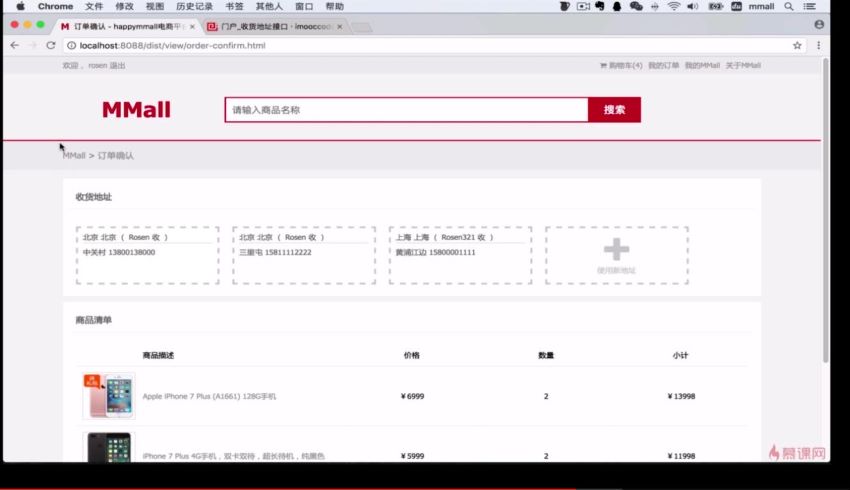This screenshot has height=490, width=850.
Task: Choose the 上海 Rosen321 address card
Action: tap(460, 255)
